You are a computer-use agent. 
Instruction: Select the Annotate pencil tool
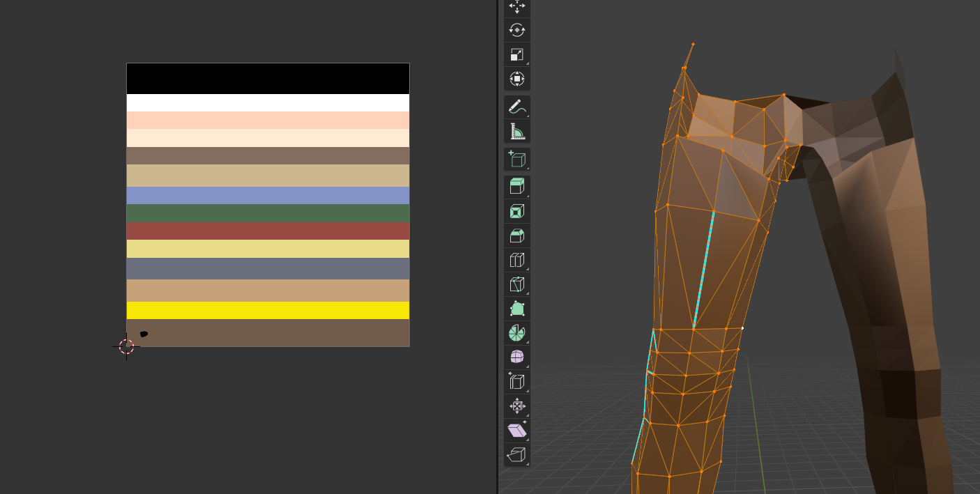tap(516, 107)
